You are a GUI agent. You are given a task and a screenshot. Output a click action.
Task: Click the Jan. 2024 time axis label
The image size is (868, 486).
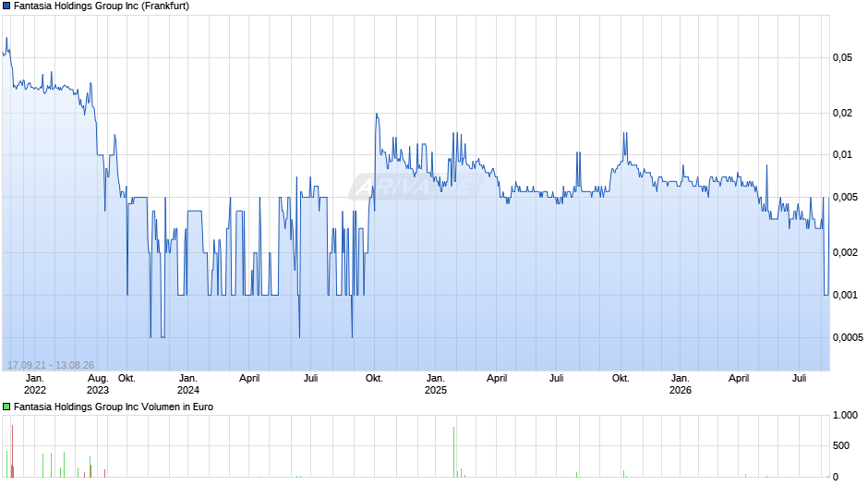(188, 384)
